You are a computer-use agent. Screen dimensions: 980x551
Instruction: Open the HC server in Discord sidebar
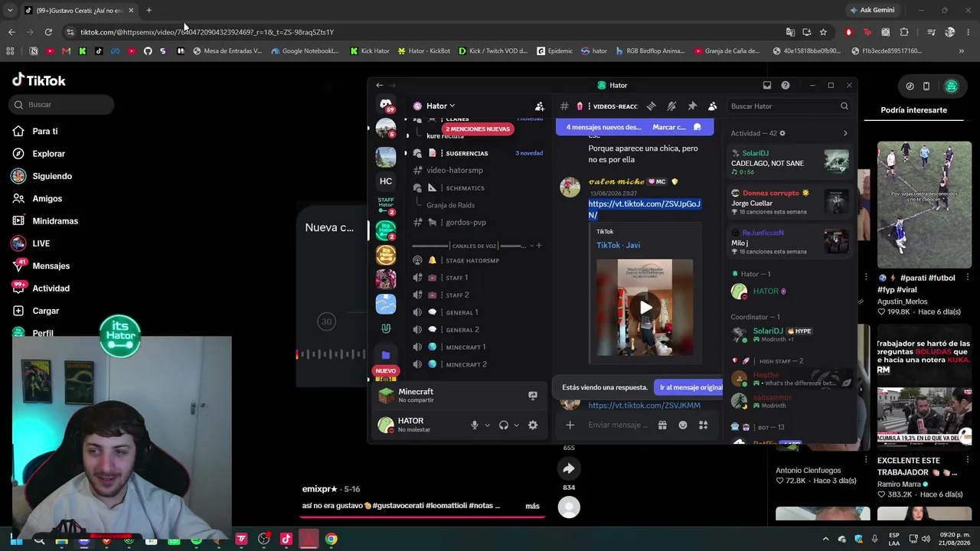pyautogui.click(x=386, y=181)
